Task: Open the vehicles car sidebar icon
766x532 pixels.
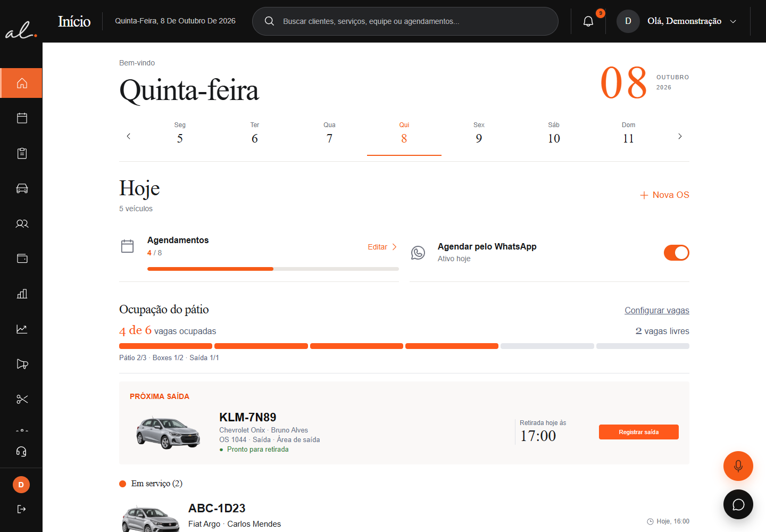Action: click(x=22, y=188)
